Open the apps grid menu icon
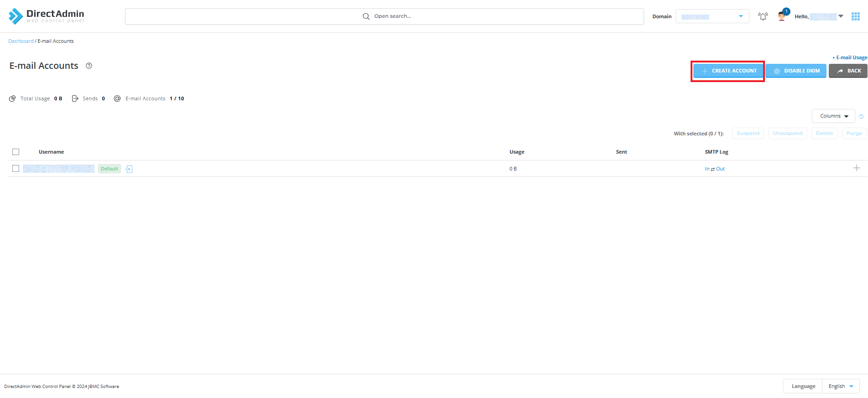Screen dimensions: 868x398 [x=856, y=16]
